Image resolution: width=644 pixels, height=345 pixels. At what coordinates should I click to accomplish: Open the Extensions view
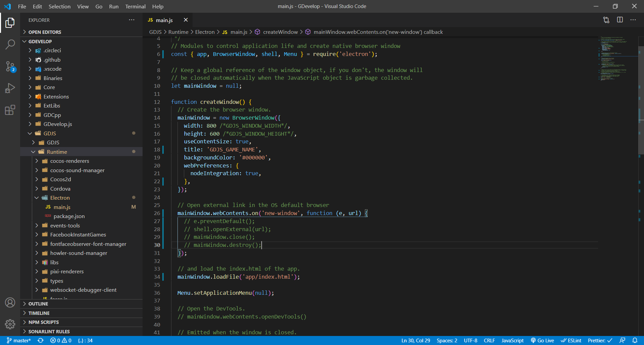(x=10, y=110)
